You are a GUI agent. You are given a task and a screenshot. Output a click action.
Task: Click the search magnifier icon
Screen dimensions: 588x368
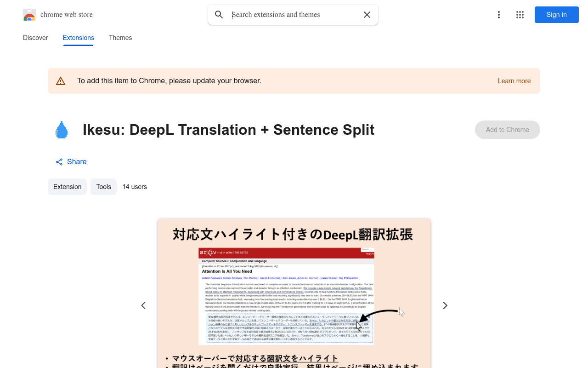pyautogui.click(x=219, y=15)
